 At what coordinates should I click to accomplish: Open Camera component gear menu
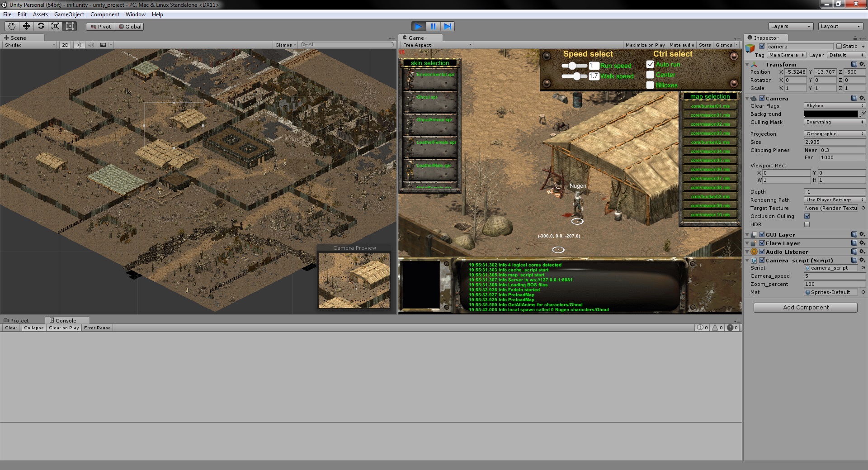(x=862, y=98)
